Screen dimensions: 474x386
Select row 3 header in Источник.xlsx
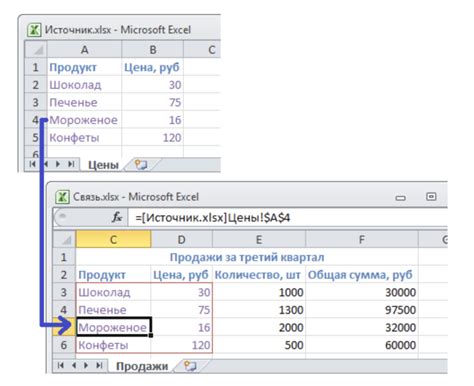tap(36, 102)
